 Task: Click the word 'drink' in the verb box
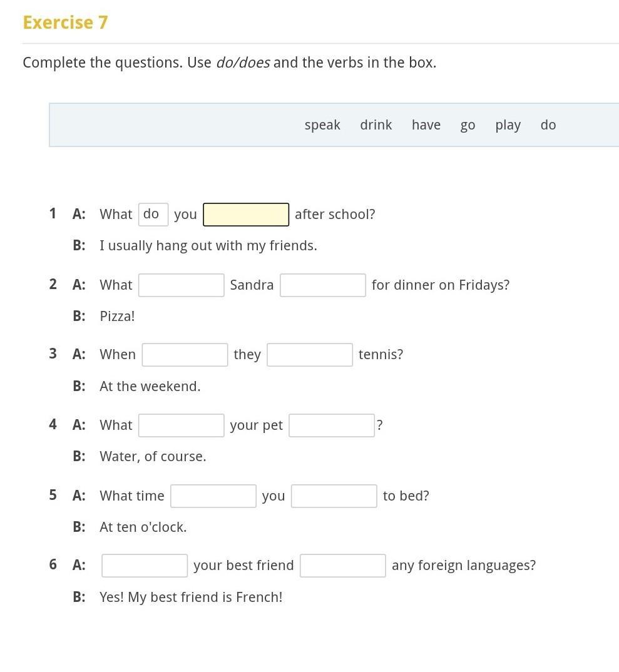[376, 125]
